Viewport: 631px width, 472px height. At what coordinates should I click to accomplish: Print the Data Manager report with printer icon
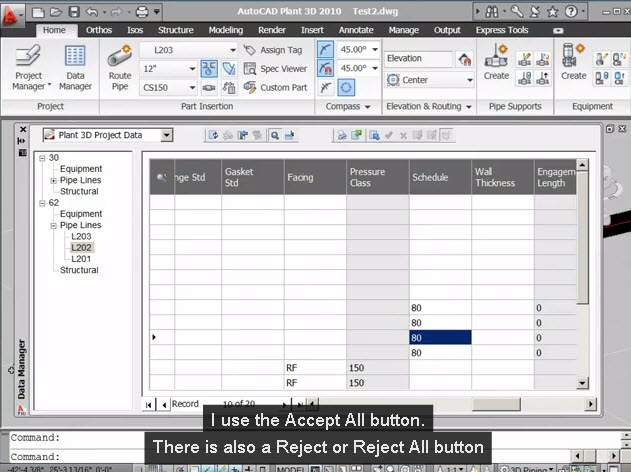342,135
